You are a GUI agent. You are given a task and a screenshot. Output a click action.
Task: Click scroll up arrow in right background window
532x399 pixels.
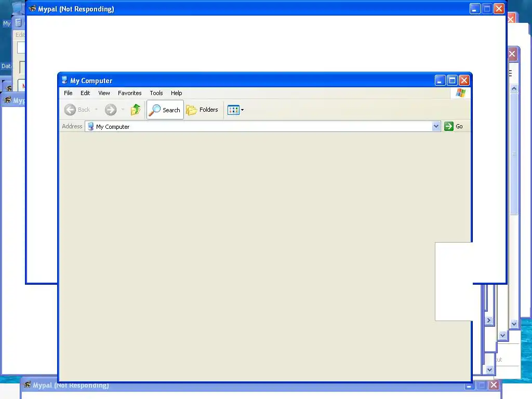(514, 88)
